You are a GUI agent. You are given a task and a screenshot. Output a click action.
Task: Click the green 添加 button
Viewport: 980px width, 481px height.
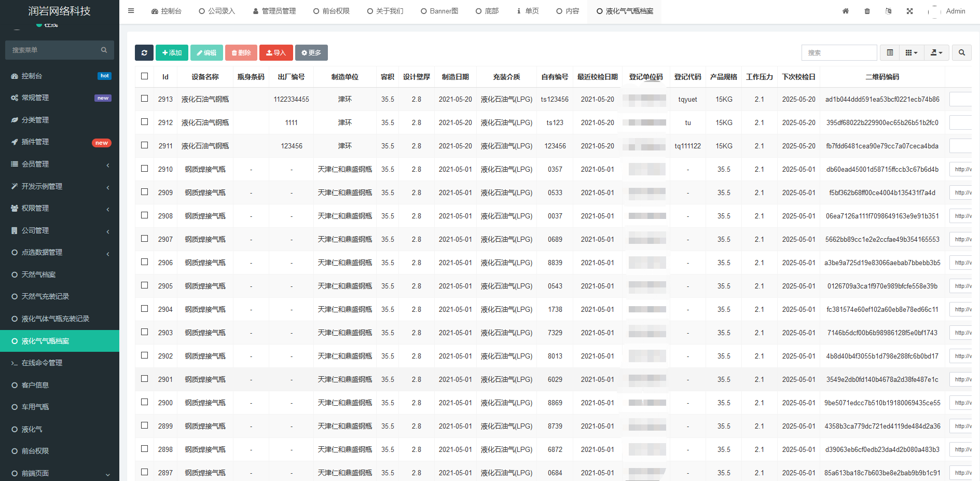pos(172,52)
